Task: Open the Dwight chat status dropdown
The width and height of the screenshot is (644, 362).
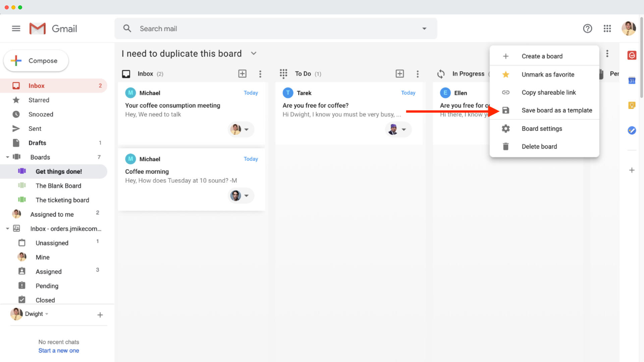Action: 47,314
